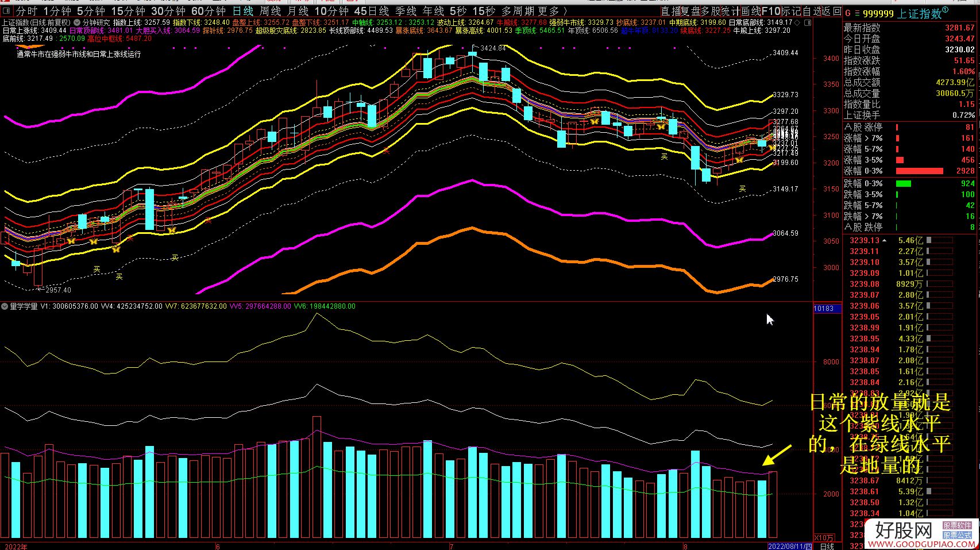The image size is (980, 550).
Task: Click the 10183 value box on volume axis
Action: 827,309
